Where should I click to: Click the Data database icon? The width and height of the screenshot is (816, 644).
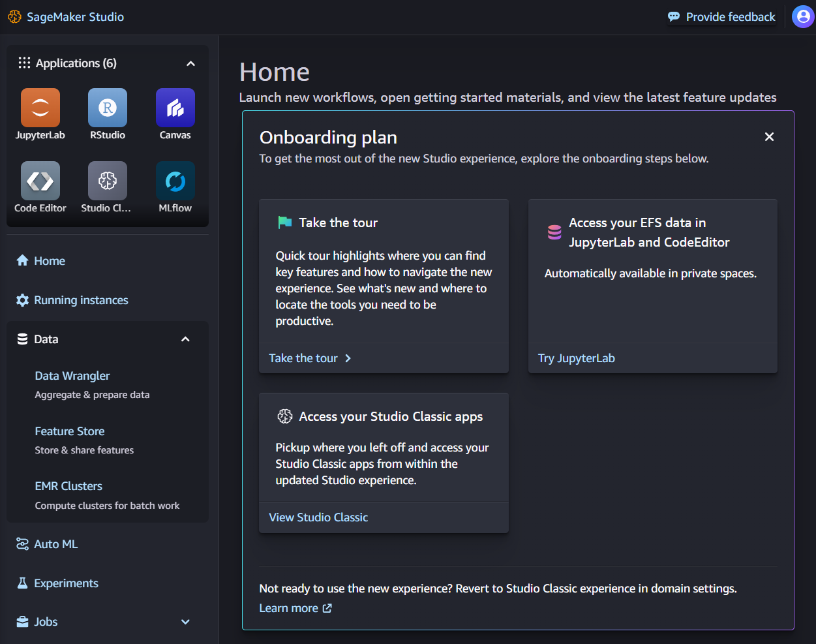coord(22,339)
